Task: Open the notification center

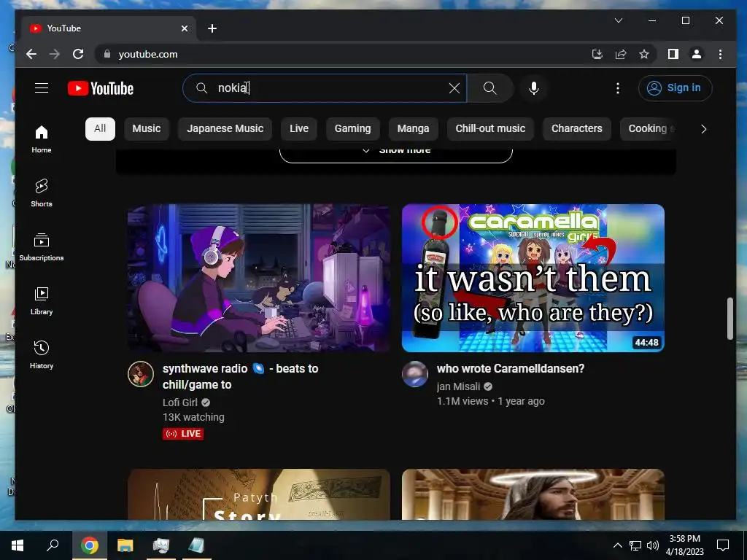Action: [x=723, y=545]
